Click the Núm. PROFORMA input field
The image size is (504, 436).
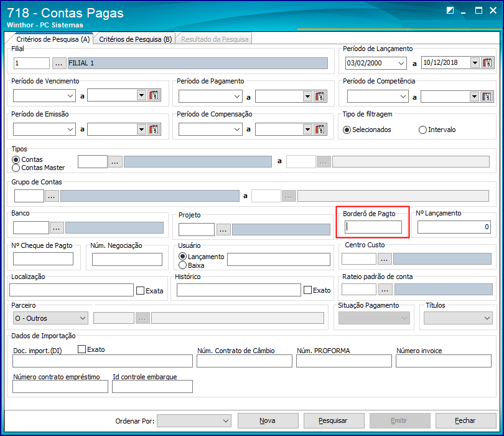coord(344,361)
